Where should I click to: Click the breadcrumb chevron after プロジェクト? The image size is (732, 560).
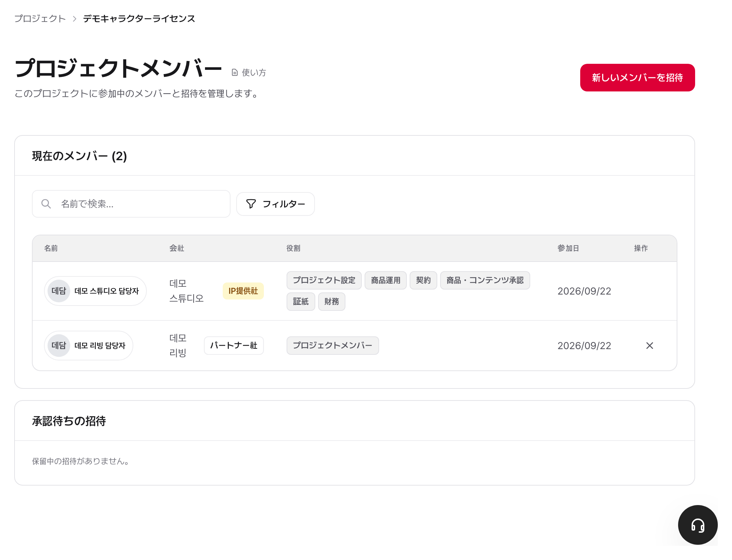74,19
